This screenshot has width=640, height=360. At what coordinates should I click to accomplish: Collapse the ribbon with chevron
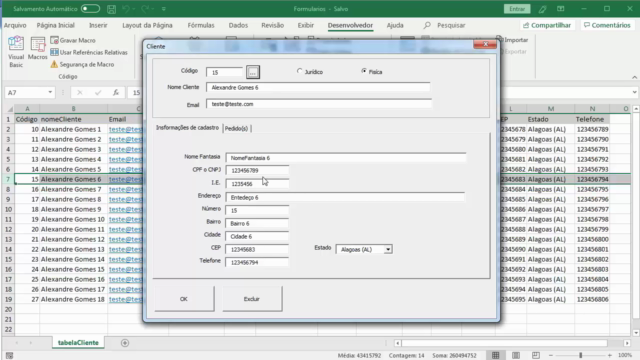634,77
